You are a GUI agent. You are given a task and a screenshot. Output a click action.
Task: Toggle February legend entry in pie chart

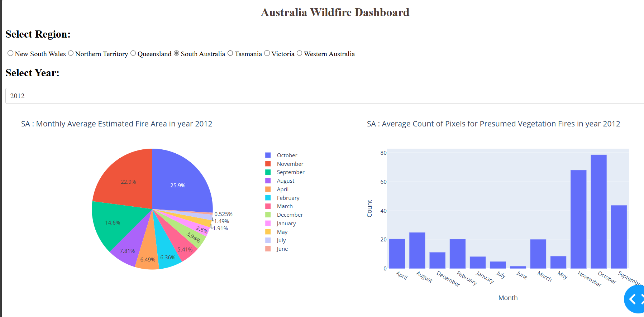pyautogui.click(x=288, y=198)
